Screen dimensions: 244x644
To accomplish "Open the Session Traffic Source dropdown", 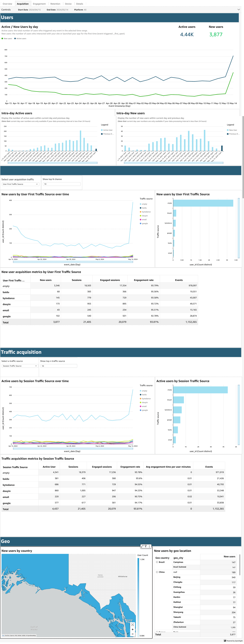I will 20,366.
